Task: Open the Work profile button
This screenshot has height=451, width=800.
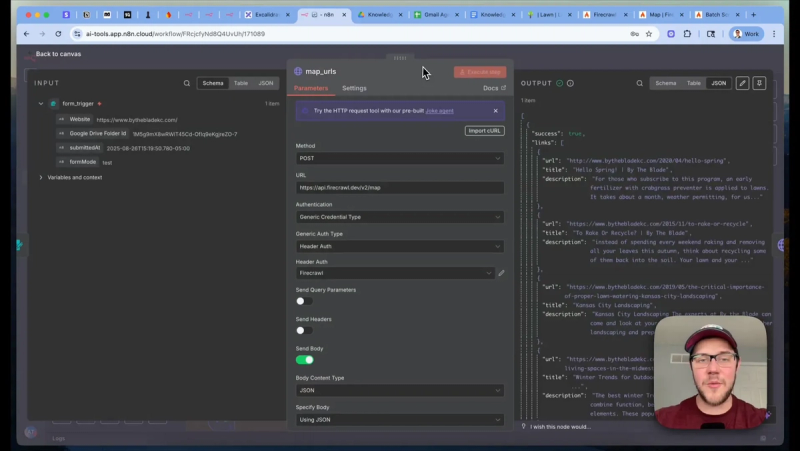Action: pyautogui.click(x=746, y=34)
